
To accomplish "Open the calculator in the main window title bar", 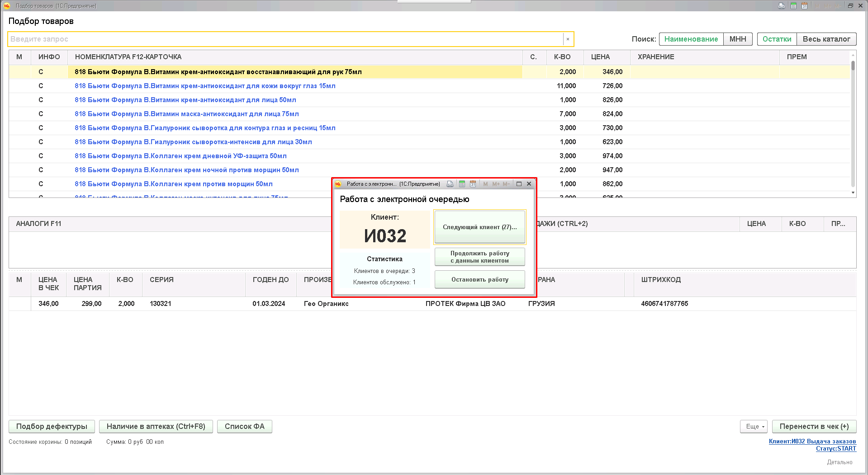I will pyautogui.click(x=793, y=6).
